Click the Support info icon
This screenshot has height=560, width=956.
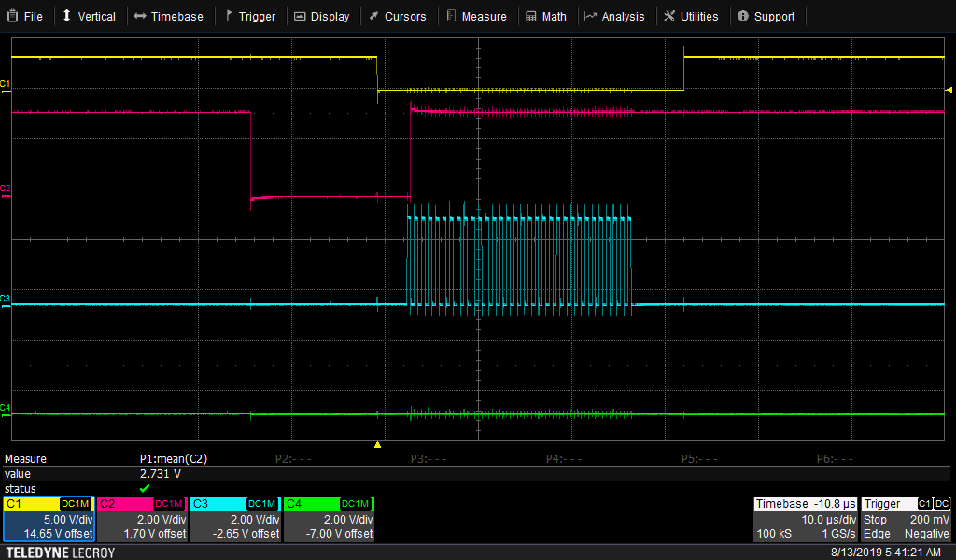[x=743, y=16]
